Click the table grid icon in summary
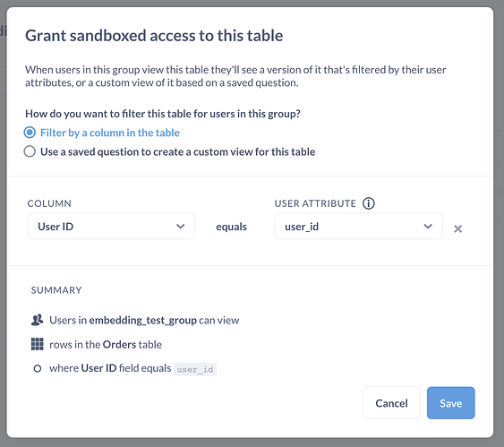 pyautogui.click(x=38, y=344)
